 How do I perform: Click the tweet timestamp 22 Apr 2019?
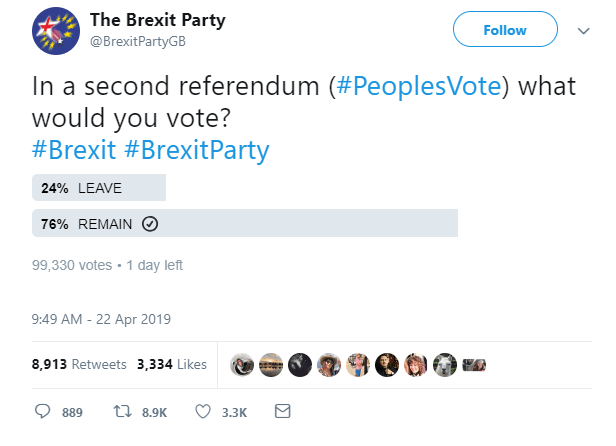pos(102,320)
